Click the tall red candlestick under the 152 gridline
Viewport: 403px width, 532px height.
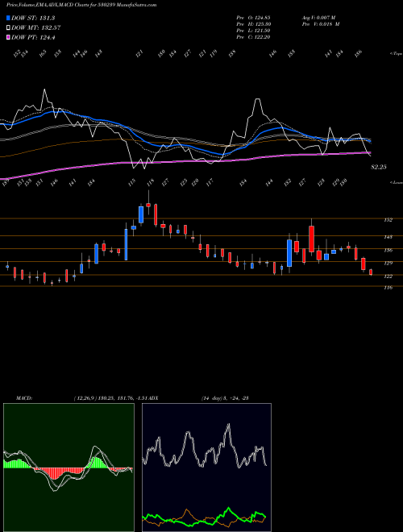[311, 239]
